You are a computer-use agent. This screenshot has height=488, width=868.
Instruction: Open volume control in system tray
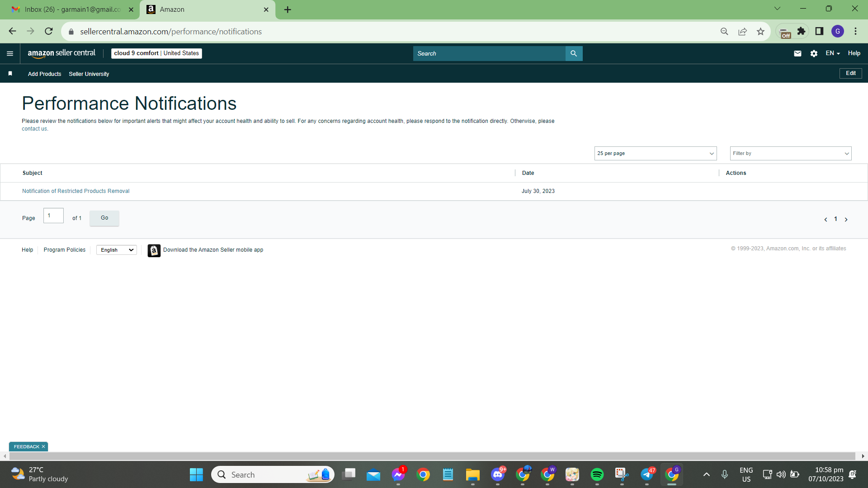click(x=781, y=474)
